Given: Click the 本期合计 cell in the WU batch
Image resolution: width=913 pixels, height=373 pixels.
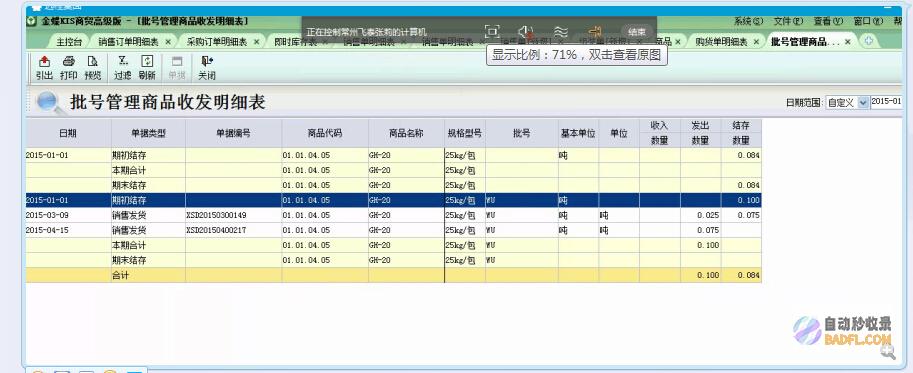Looking at the screenshot, I should (148, 246).
